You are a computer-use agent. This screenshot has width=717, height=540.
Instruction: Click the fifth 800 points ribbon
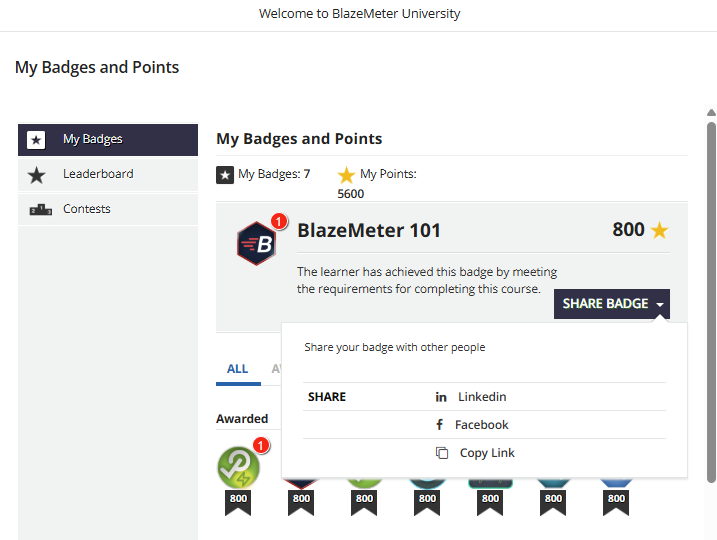(x=490, y=503)
